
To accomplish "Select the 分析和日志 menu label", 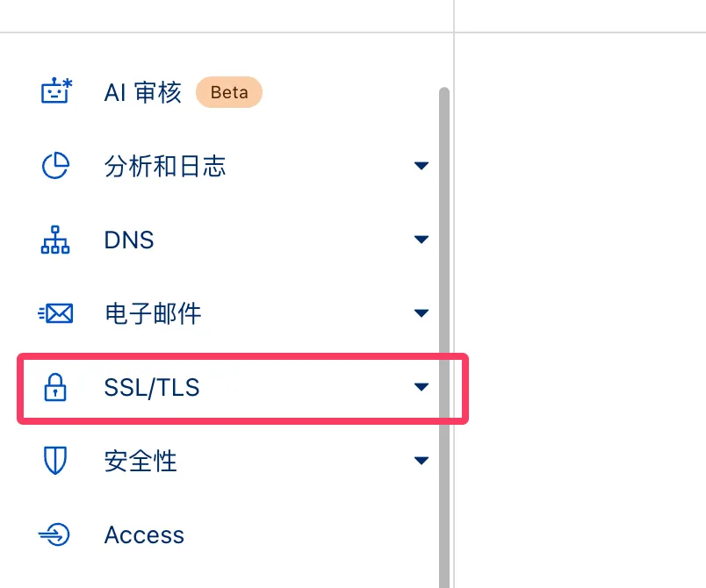I will click(x=164, y=166).
